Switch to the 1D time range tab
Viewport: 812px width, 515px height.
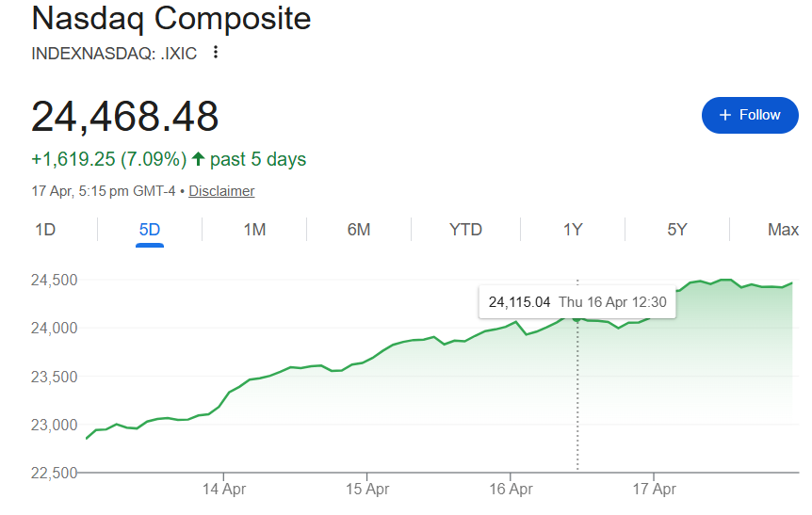click(45, 230)
